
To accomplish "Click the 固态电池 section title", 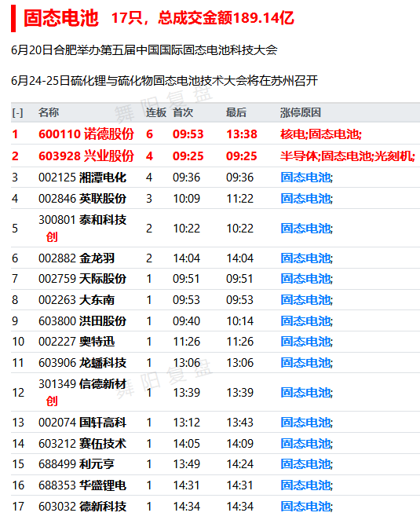I will pos(61,18).
